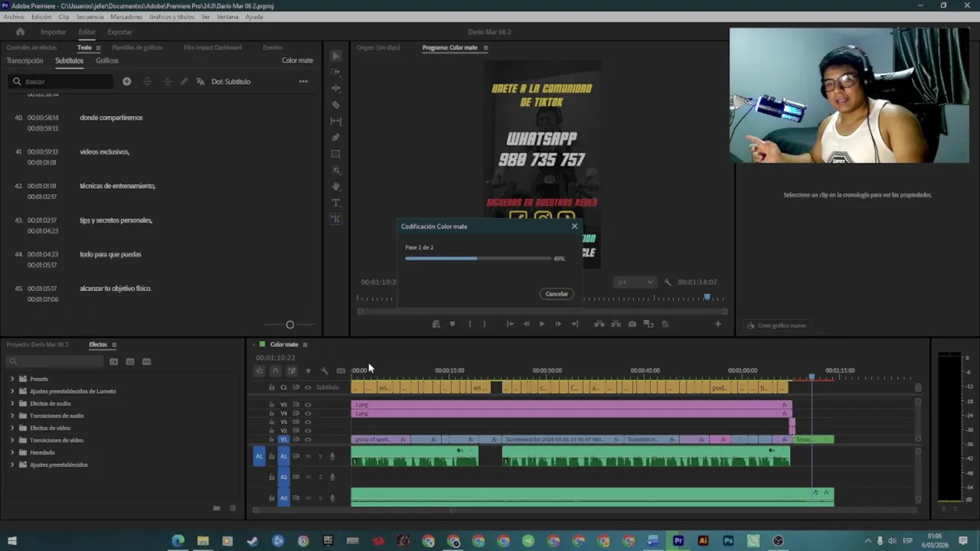The height and width of the screenshot is (551, 980).
Task: Select the Type tool
Action: point(335,203)
